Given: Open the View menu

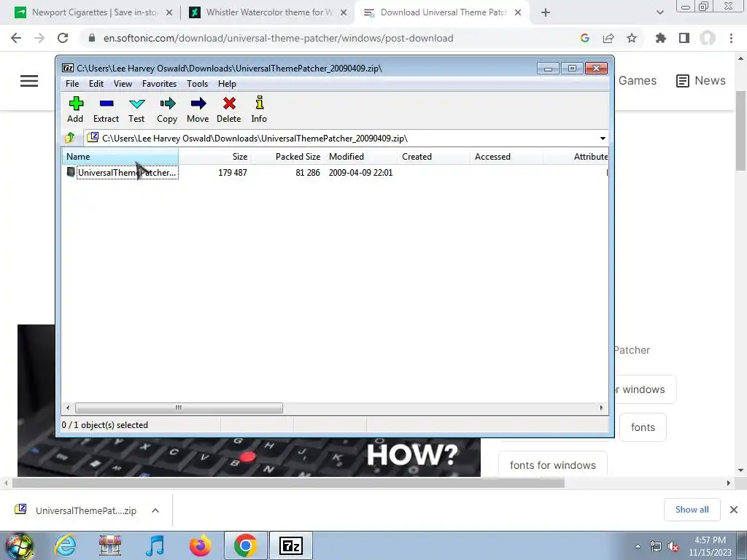Looking at the screenshot, I should pos(123,84).
